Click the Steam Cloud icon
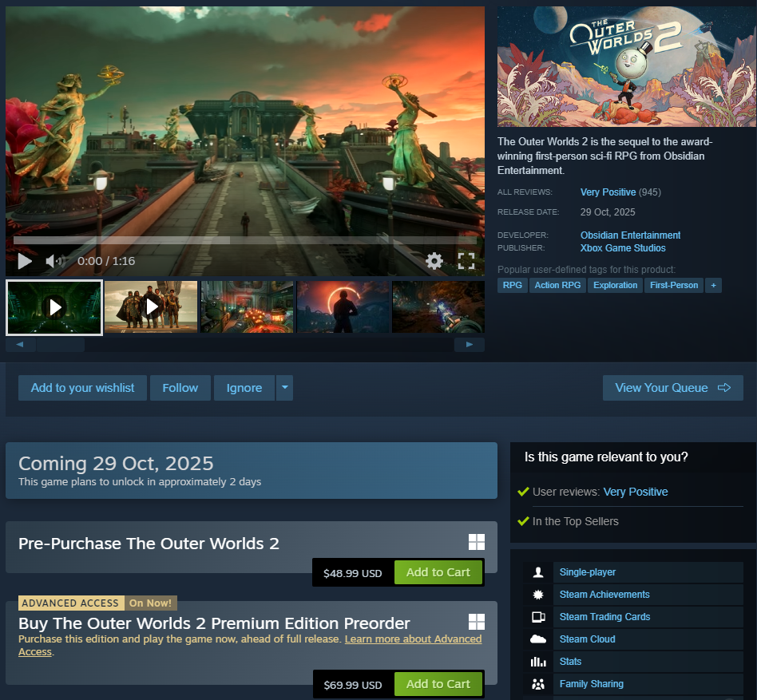757x700 pixels. [538, 639]
